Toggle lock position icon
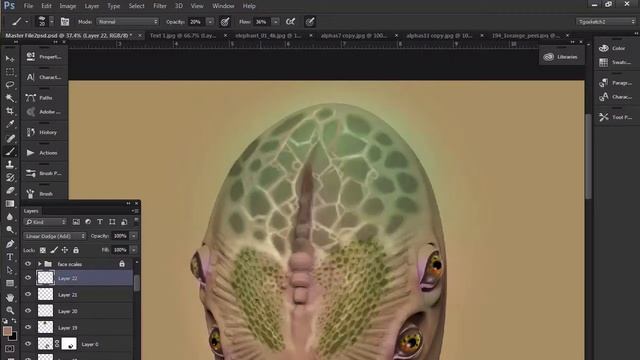Screen dimensions: 640x360 [x=65, y=250]
